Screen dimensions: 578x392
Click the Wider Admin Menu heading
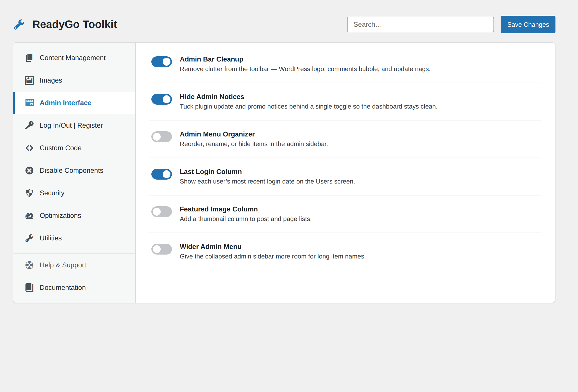210,247
